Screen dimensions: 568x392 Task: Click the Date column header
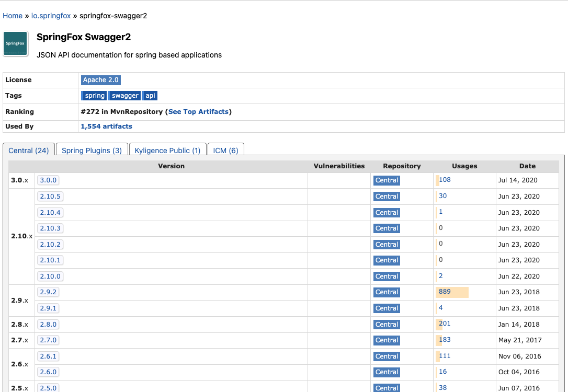[527, 166]
